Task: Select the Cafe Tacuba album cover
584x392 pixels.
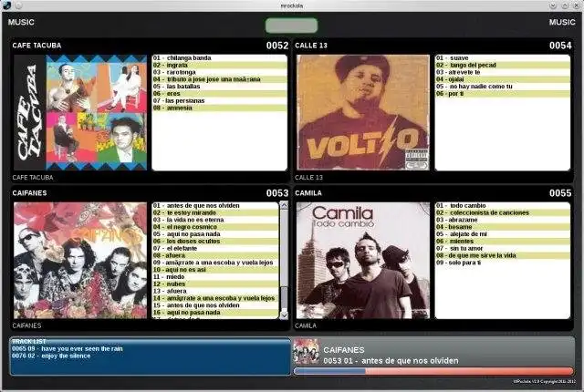Action: point(80,113)
